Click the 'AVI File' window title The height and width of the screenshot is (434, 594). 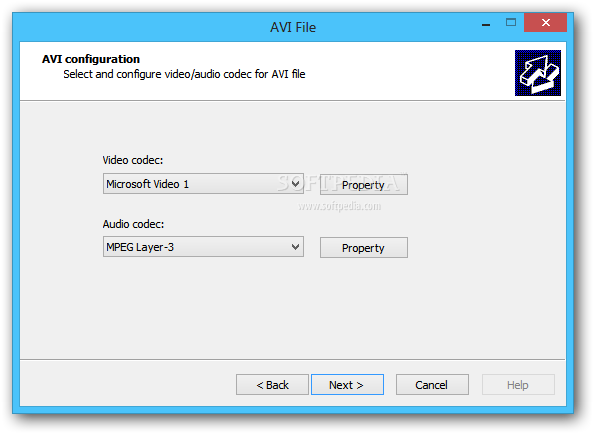tap(293, 27)
